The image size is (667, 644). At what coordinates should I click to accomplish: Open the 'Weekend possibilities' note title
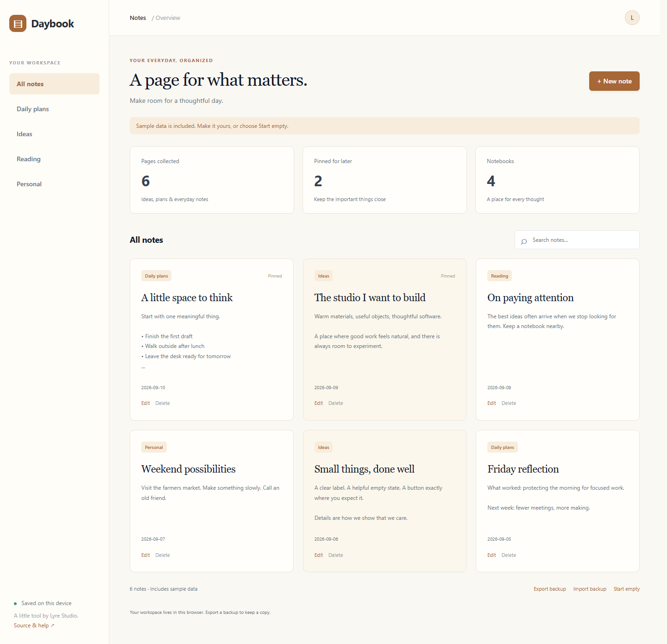[x=189, y=469]
